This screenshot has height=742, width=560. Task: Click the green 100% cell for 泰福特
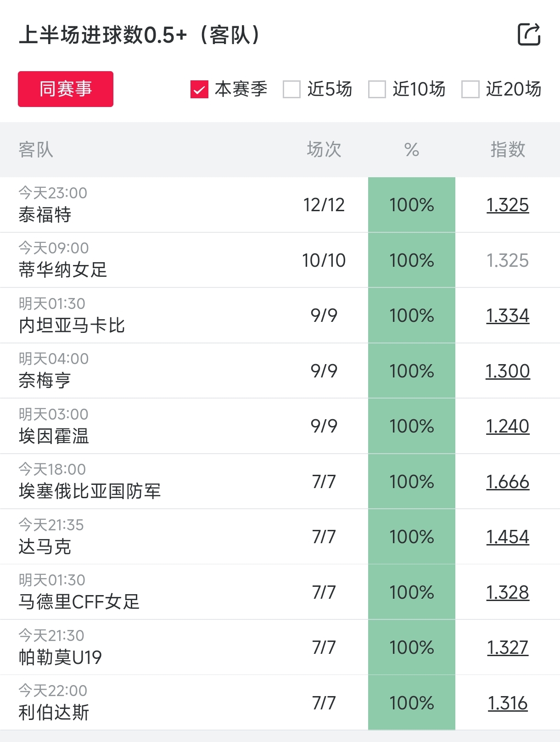(x=412, y=205)
